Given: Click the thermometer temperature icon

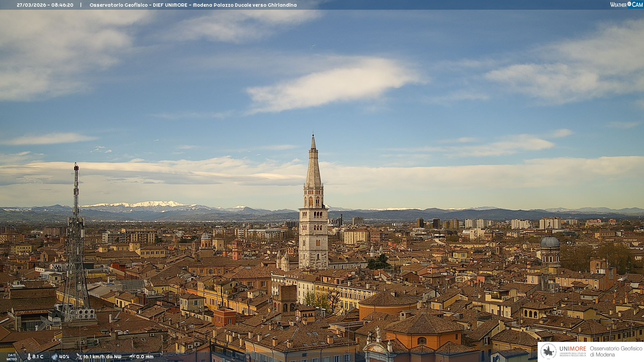Looking at the screenshot, I should 29,357.
